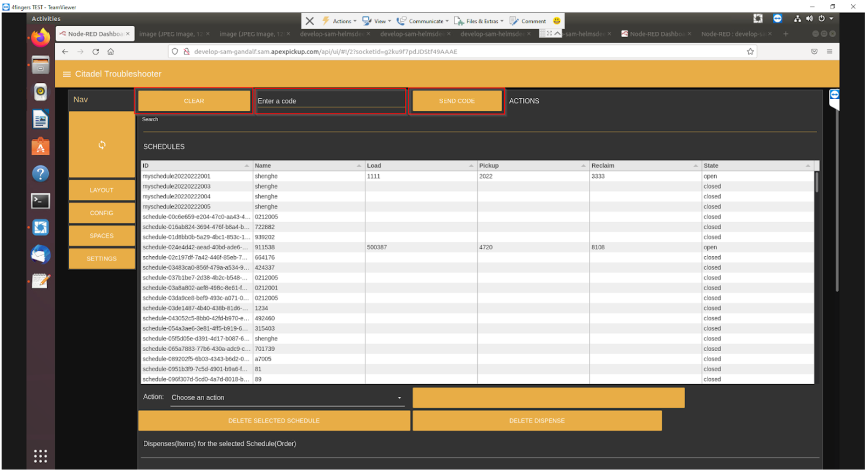The height and width of the screenshot is (472, 868).
Task: Switch to the 'Node-RED : develop-sa' tab
Action: pyautogui.click(x=732, y=34)
